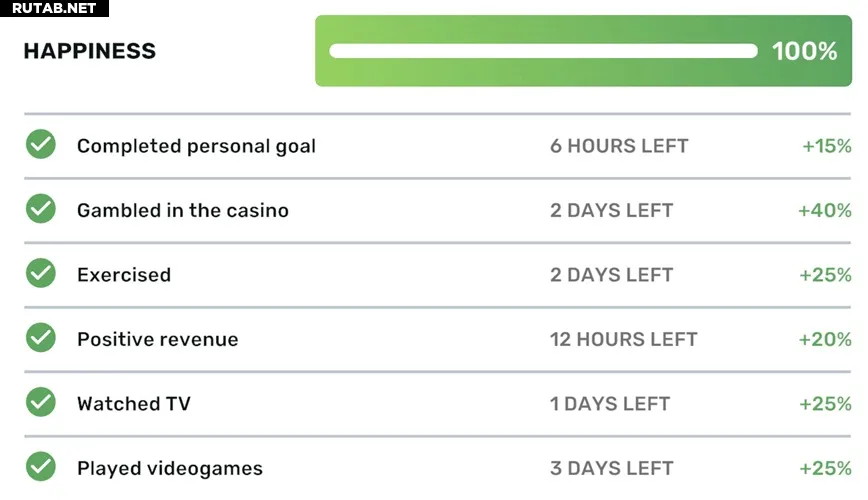
Task: Select the Completed personal goal label
Action: pyautogui.click(x=197, y=146)
